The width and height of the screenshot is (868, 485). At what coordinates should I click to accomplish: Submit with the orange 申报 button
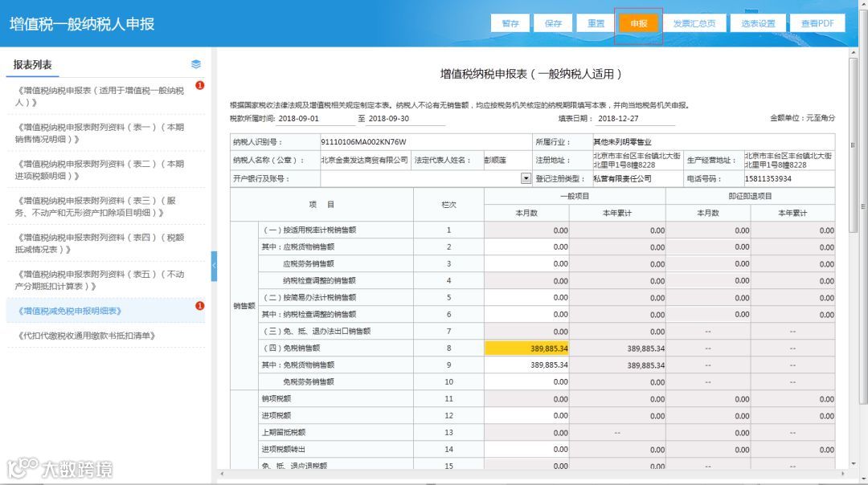tap(638, 23)
